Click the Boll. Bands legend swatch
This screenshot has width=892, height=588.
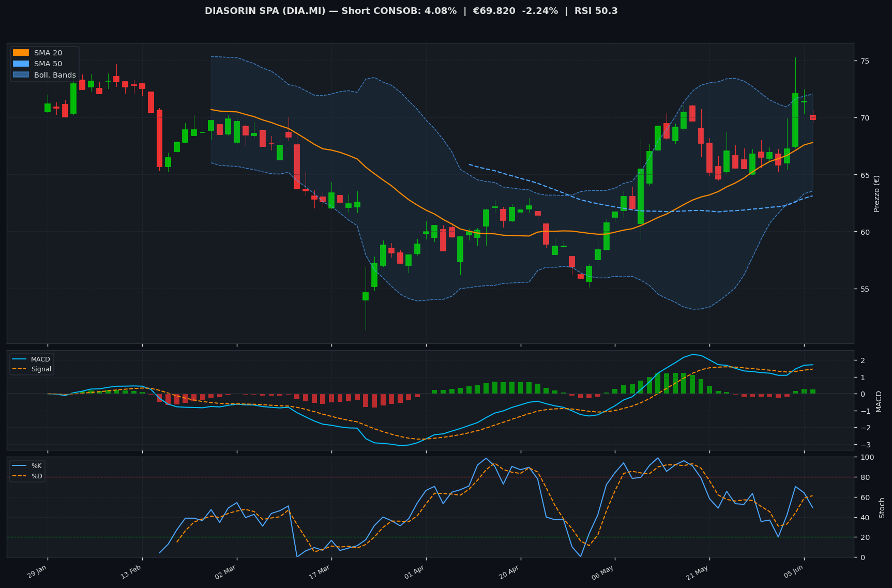click(21, 75)
